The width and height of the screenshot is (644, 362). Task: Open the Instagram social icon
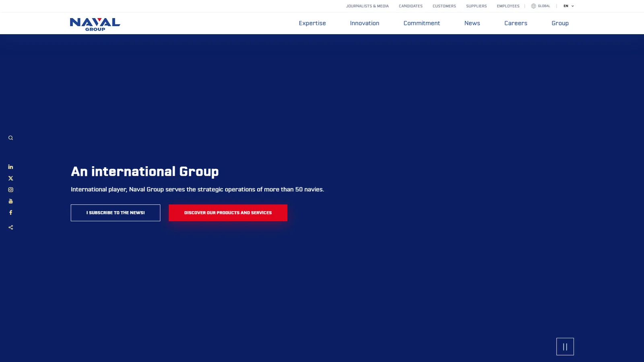(x=10, y=189)
